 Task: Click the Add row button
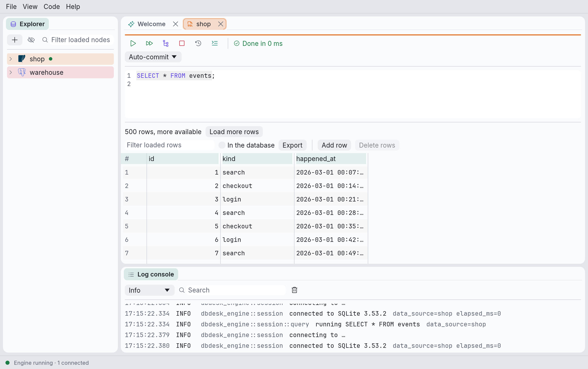click(x=334, y=145)
